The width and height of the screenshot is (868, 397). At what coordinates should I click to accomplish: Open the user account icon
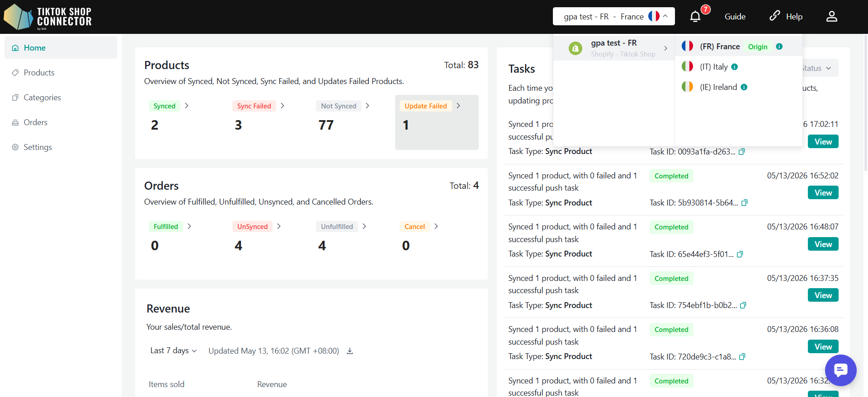tap(832, 17)
